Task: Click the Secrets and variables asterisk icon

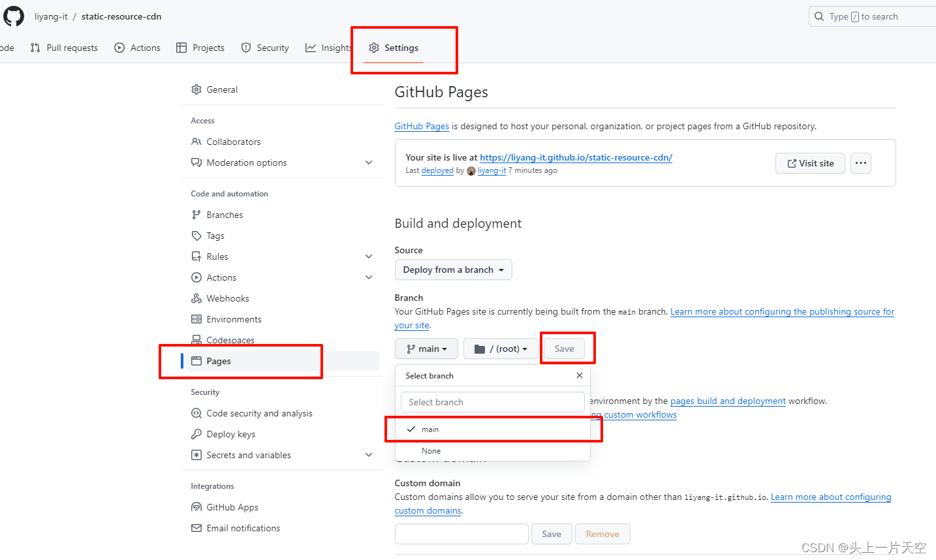Action: pyautogui.click(x=196, y=455)
